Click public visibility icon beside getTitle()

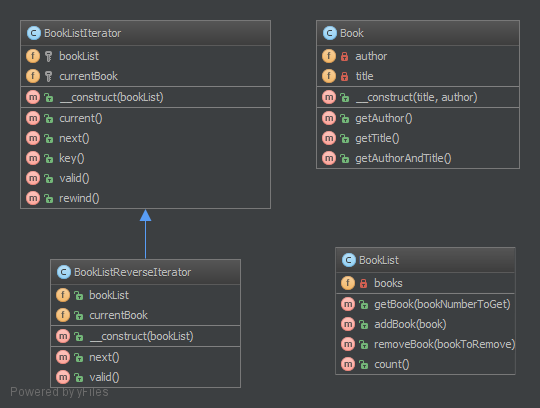tap(344, 138)
